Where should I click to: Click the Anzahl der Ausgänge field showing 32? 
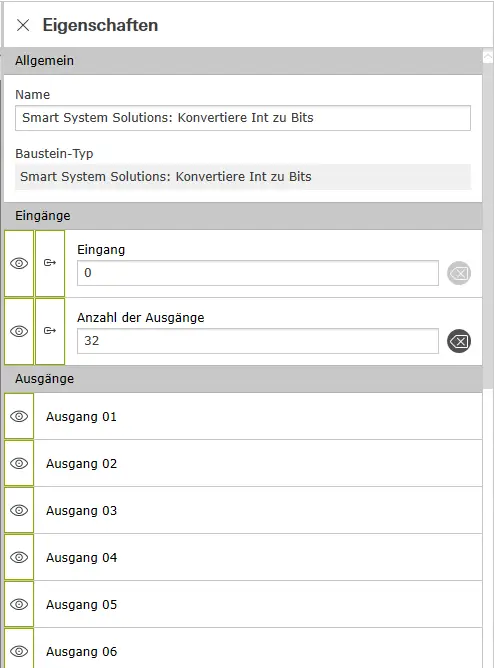pos(258,341)
